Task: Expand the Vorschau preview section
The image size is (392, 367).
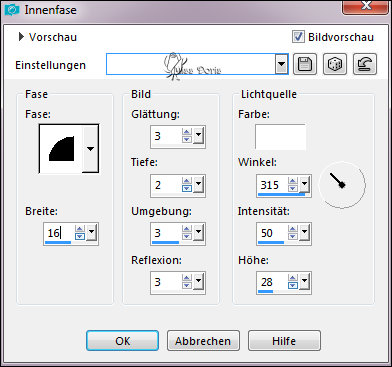Action: [21, 37]
